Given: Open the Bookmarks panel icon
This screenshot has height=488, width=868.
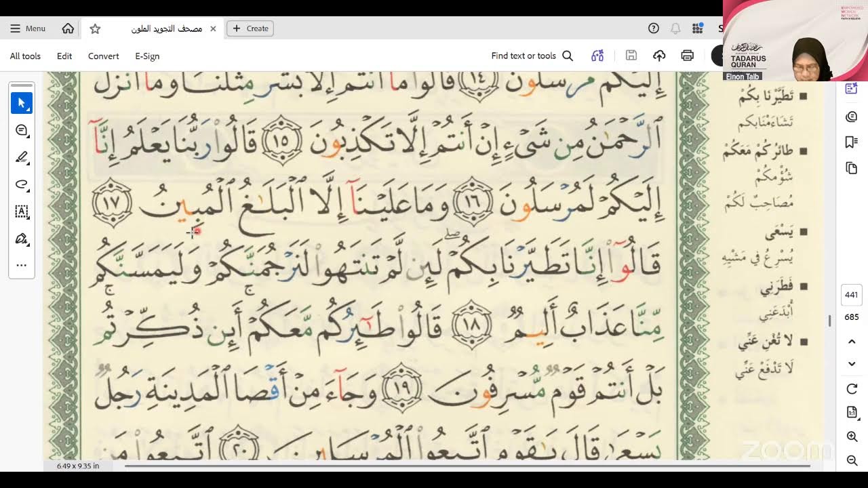Looking at the screenshot, I should (852, 142).
